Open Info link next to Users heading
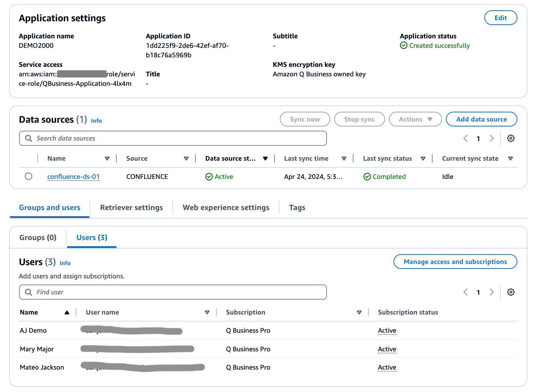This screenshot has width=536, height=392. (65, 263)
